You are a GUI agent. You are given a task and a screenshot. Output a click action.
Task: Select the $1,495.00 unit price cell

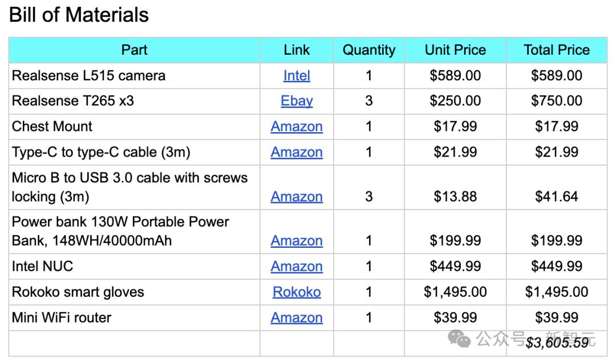point(455,292)
